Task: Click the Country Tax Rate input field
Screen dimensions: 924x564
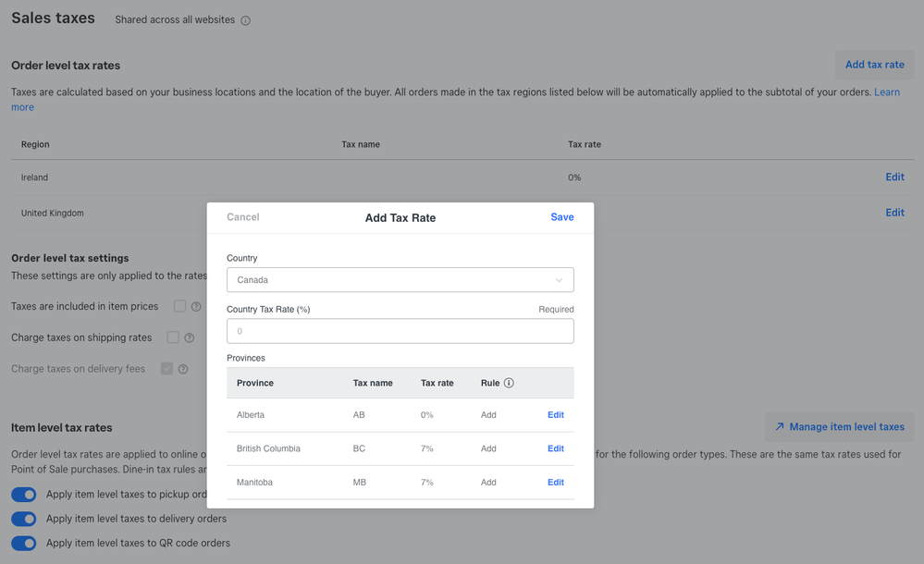Action: (x=400, y=331)
